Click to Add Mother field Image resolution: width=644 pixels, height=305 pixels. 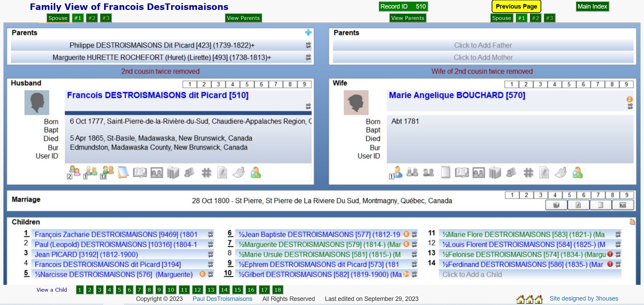point(483,57)
